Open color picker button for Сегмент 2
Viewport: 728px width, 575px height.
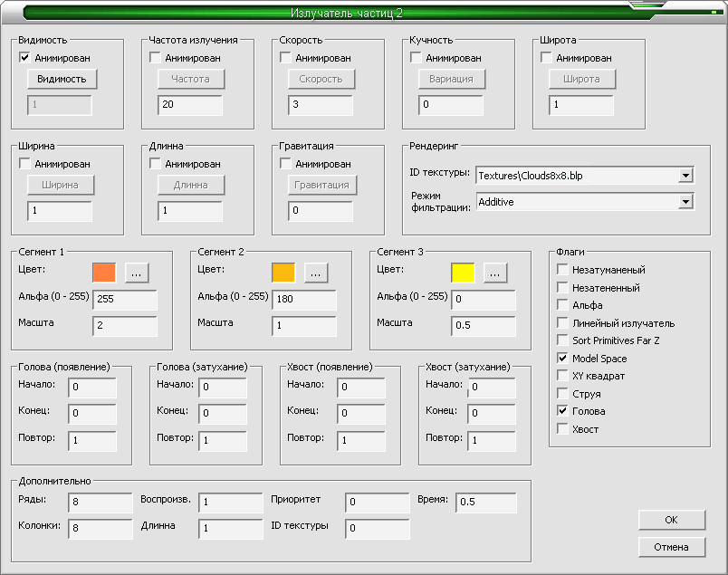tap(316, 273)
